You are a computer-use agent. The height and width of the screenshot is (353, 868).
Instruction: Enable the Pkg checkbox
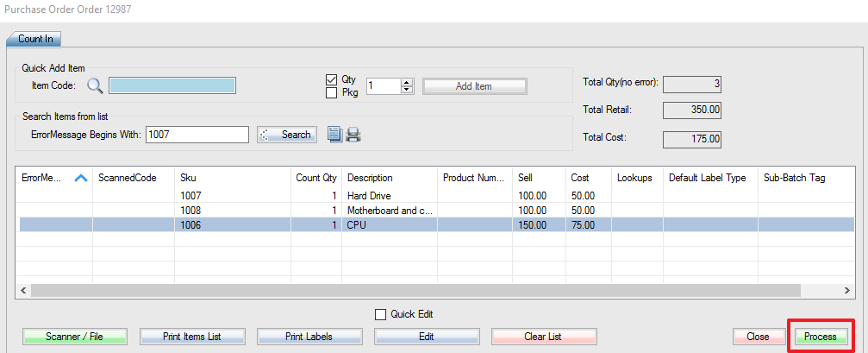[x=332, y=92]
